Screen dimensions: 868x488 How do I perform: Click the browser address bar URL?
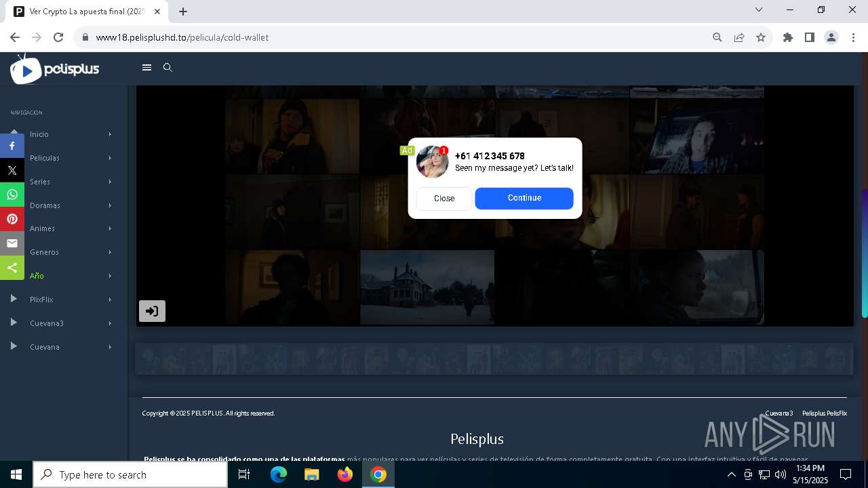[x=182, y=37]
